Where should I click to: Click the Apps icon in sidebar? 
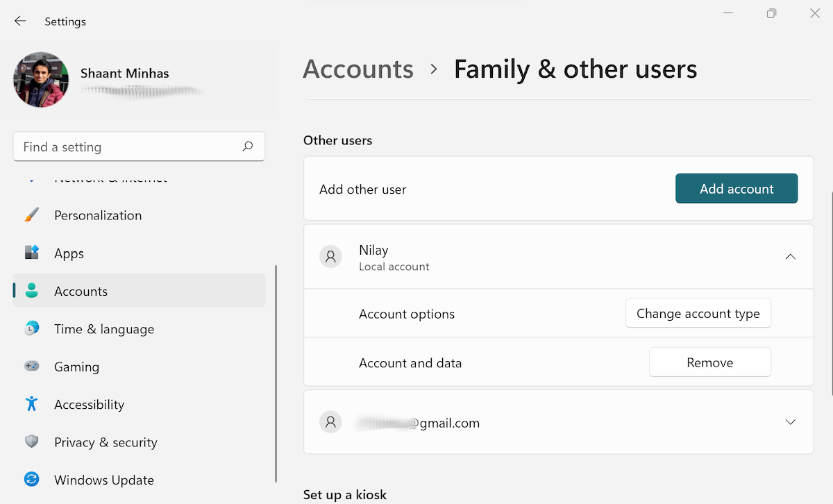tap(32, 253)
